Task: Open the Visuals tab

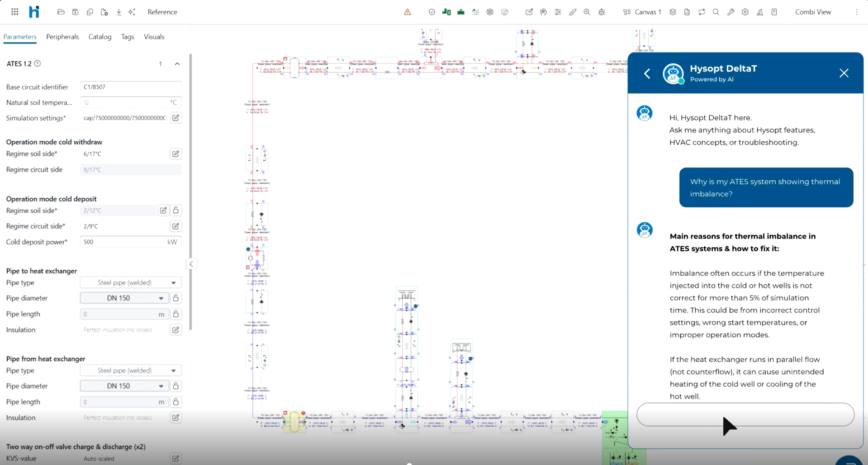Action: click(154, 37)
